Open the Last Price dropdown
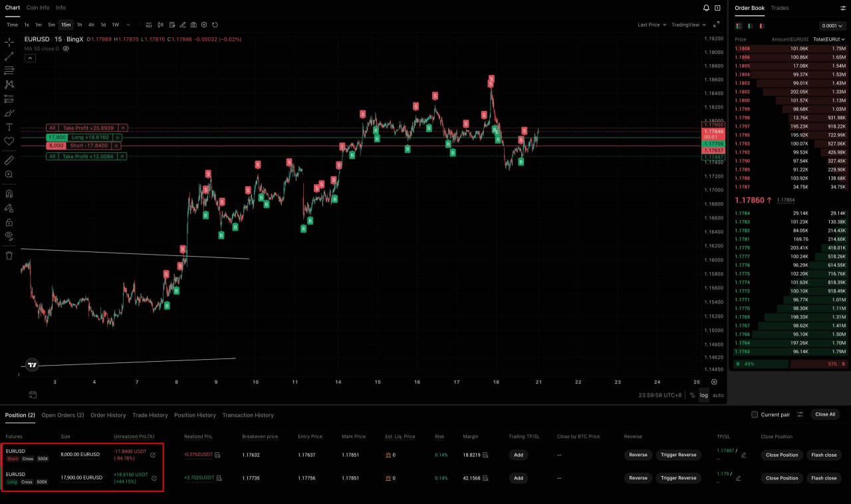This screenshot has width=851, height=504. [652, 25]
